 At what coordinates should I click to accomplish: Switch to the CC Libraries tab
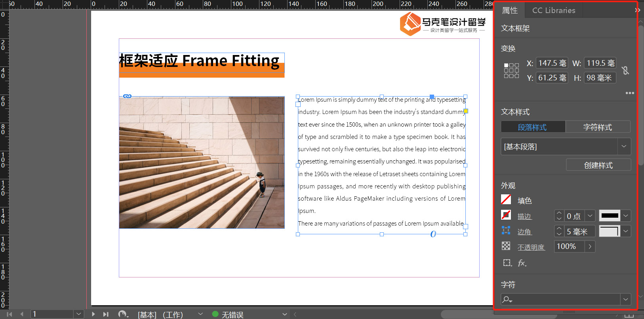[554, 10]
